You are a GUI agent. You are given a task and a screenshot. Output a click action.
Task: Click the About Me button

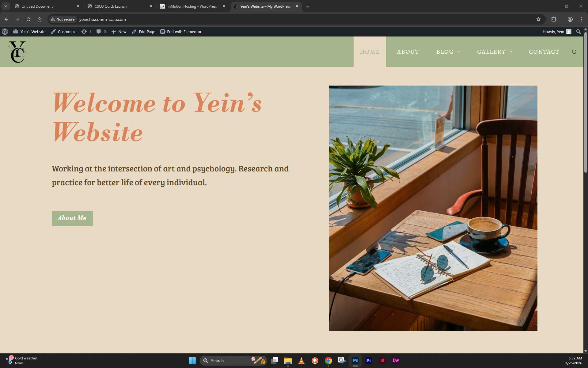tap(72, 218)
